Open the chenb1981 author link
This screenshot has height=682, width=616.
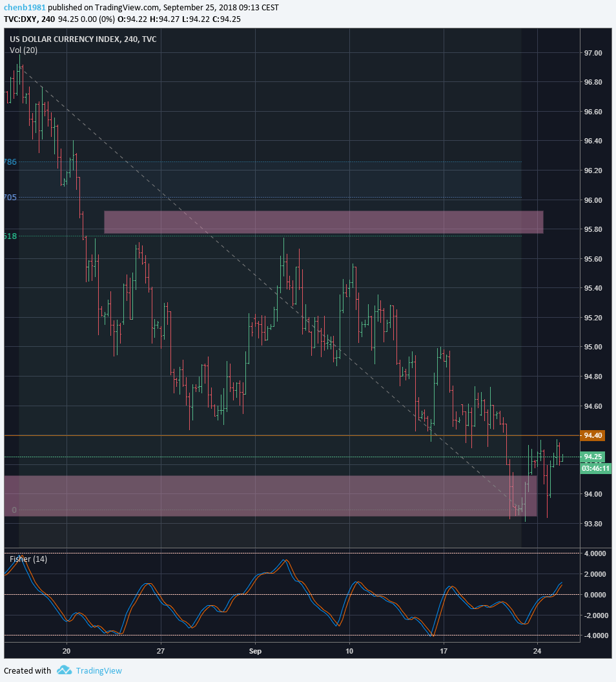point(25,8)
